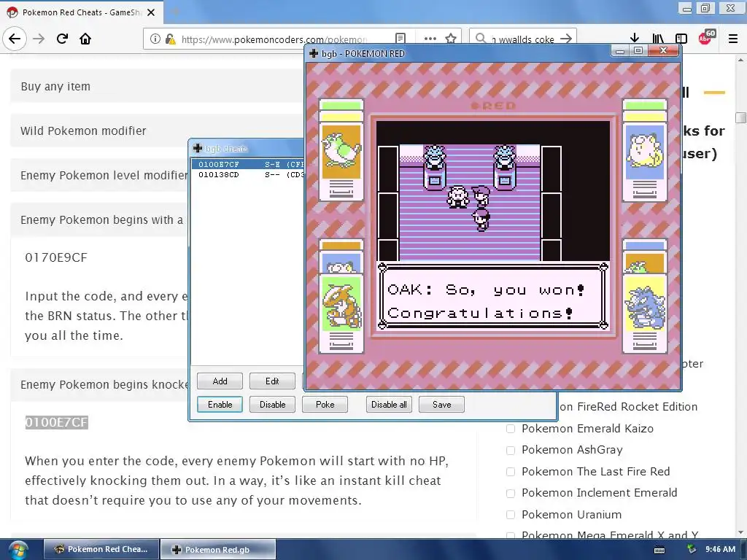Click scrollbar up arrow of the page
The width and height of the screenshot is (747, 560).
[x=740, y=61]
